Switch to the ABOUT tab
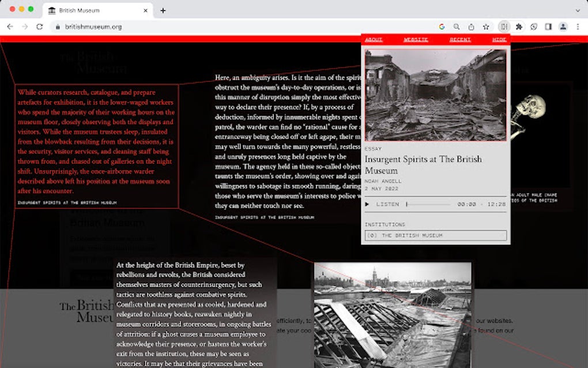The image size is (588, 368). coord(373,39)
